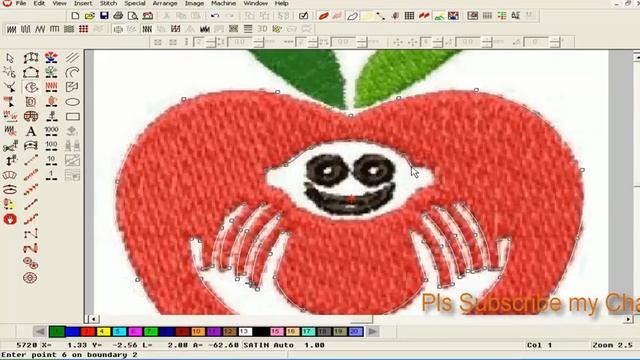Save the current design

[104, 16]
